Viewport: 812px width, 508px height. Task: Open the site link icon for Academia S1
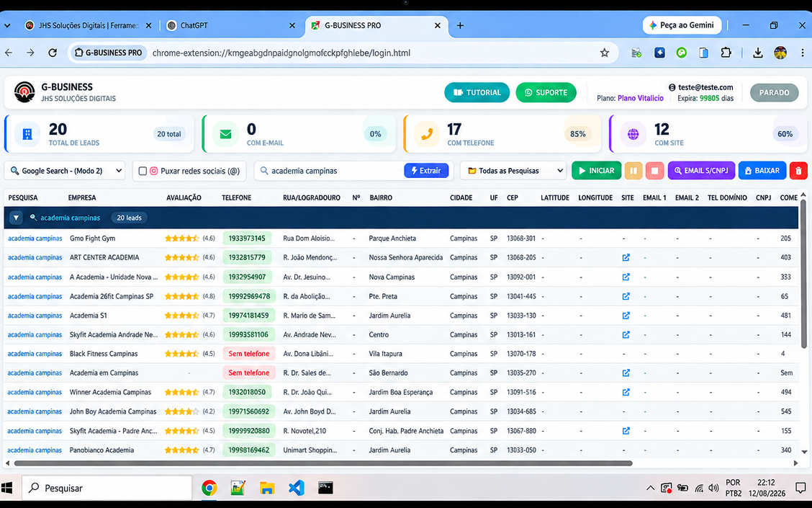coord(626,316)
